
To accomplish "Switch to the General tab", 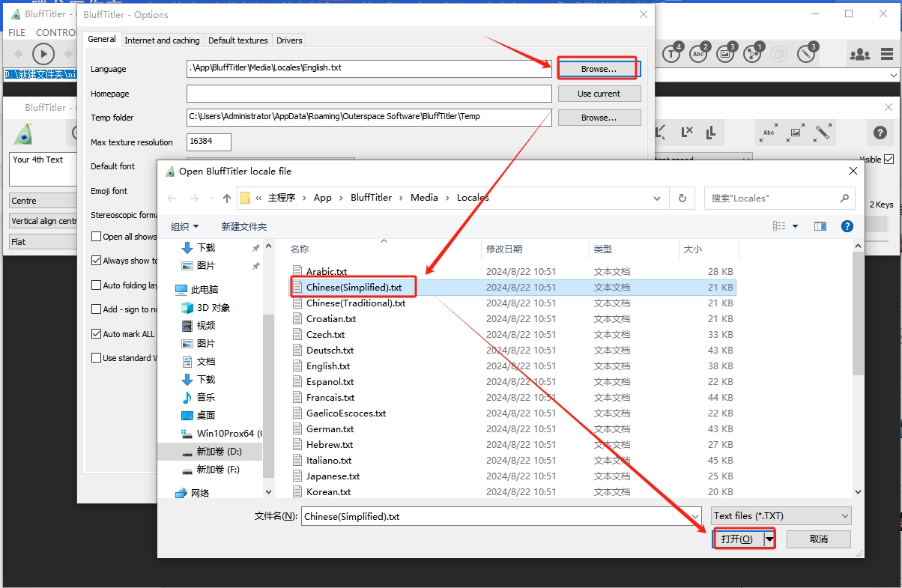I will tap(102, 39).
